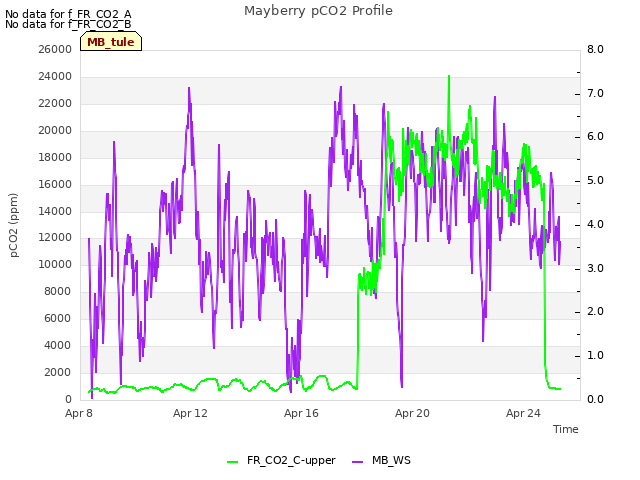Click the Mayberry pCO2 Profile title
The width and height of the screenshot is (640, 480).
point(318,11)
